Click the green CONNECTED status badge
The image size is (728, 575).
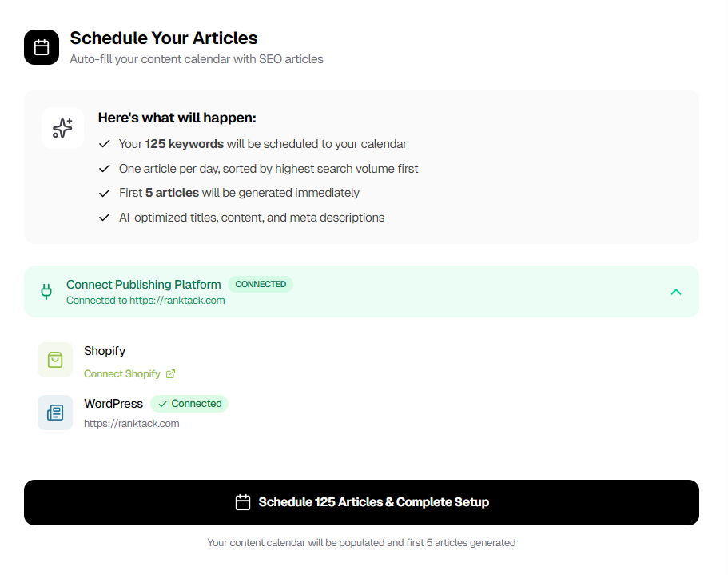coord(261,284)
